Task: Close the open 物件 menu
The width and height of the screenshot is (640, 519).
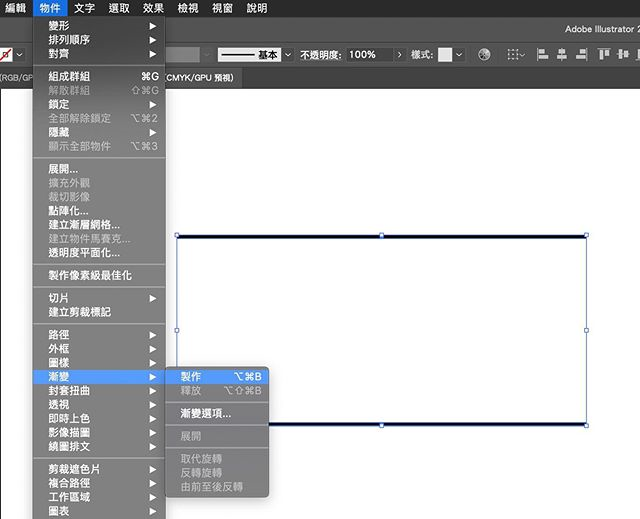Action: coord(50,8)
